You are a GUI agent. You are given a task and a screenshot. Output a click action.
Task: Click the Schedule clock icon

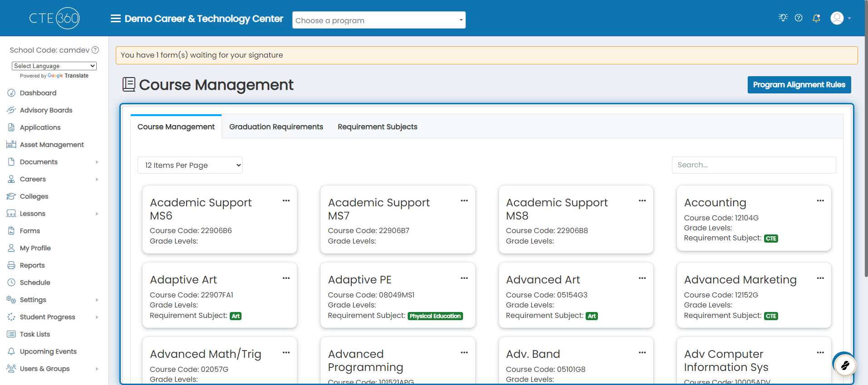11,283
